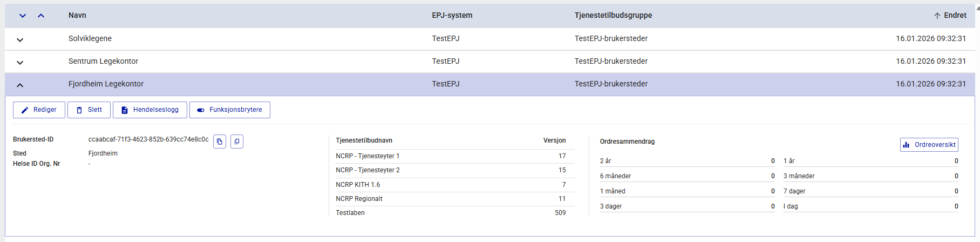Open Ordreoversikt chart button
The height and width of the screenshot is (242, 980).
[929, 145]
